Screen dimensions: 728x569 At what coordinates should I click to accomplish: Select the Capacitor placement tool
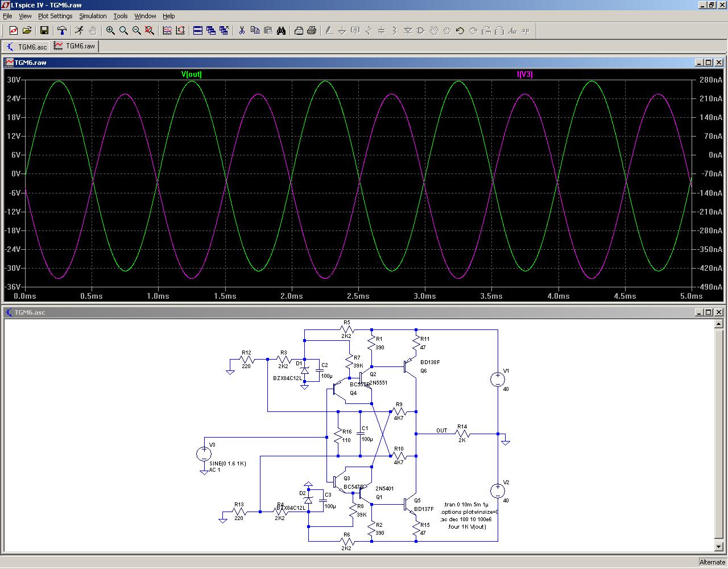pos(382,31)
